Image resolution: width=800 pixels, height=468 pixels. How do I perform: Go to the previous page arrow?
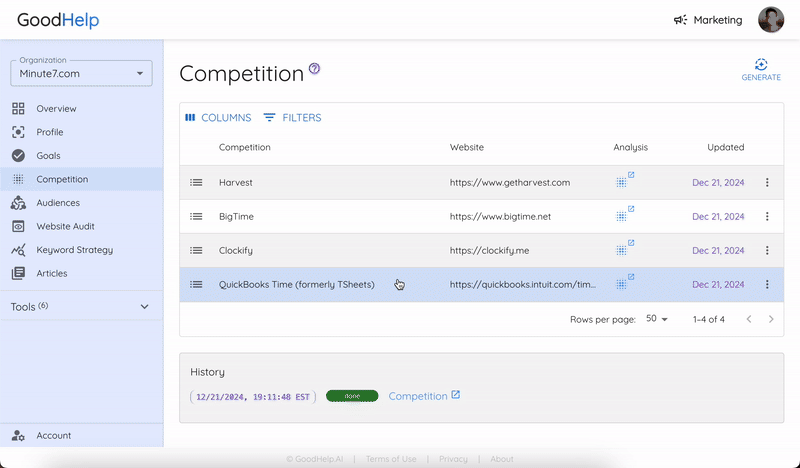[x=748, y=319]
